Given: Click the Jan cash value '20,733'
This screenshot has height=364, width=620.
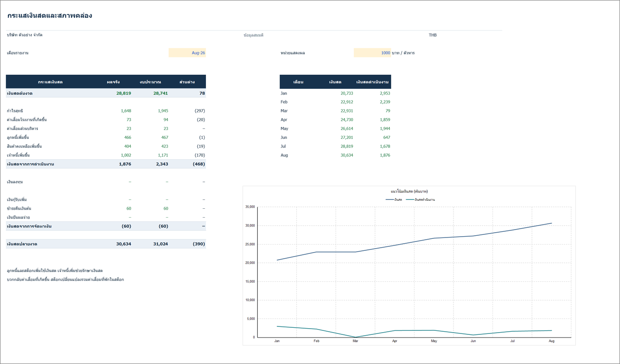Looking at the screenshot, I should [347, 93].
